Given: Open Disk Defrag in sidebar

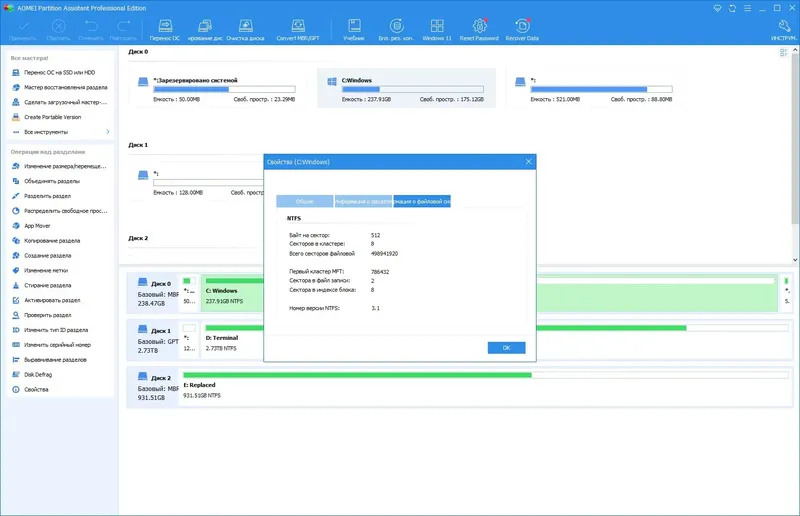Looking at the screenshot, I should click(32, 375).
